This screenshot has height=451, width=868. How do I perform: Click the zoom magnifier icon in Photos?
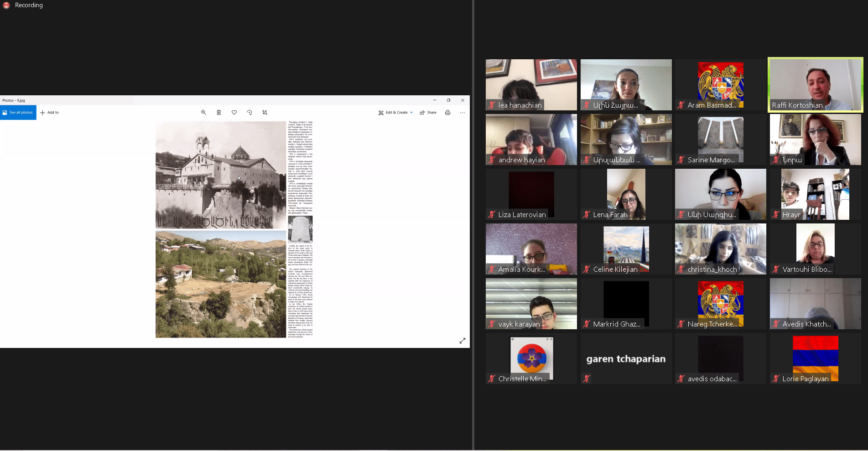[203, 113]
